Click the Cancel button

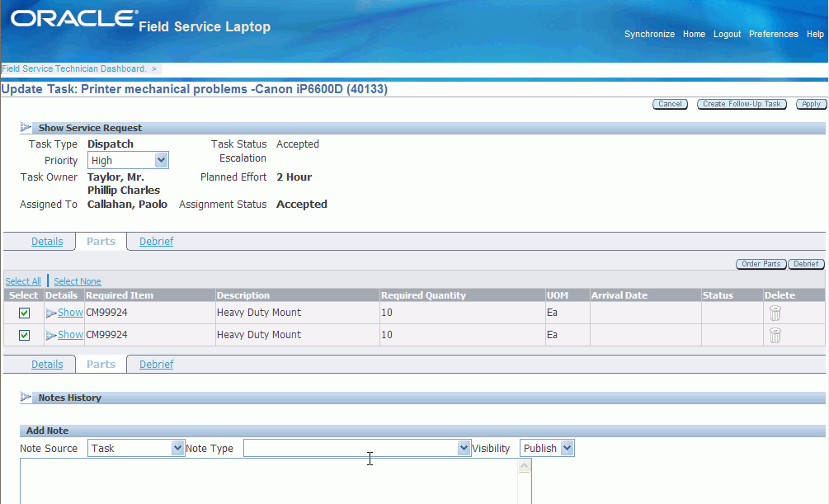[670, 104]
